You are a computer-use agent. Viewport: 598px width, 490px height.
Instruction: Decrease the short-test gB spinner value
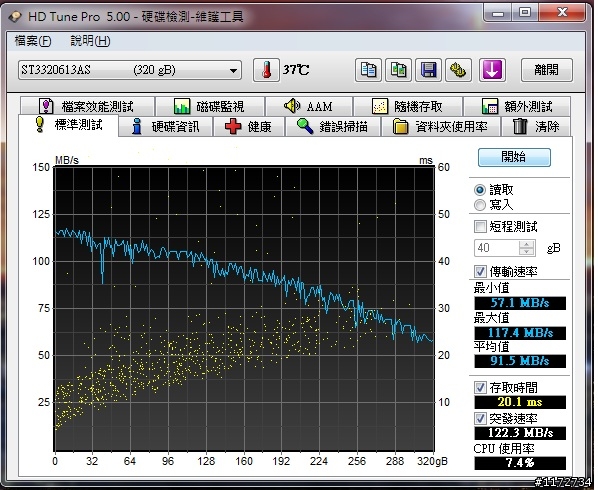pos(527,251)
